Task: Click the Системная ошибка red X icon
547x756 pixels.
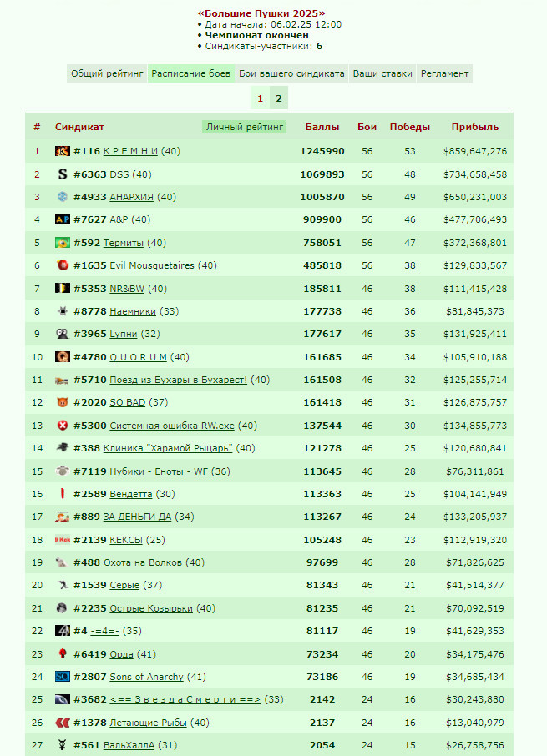Action: point(63,426)
